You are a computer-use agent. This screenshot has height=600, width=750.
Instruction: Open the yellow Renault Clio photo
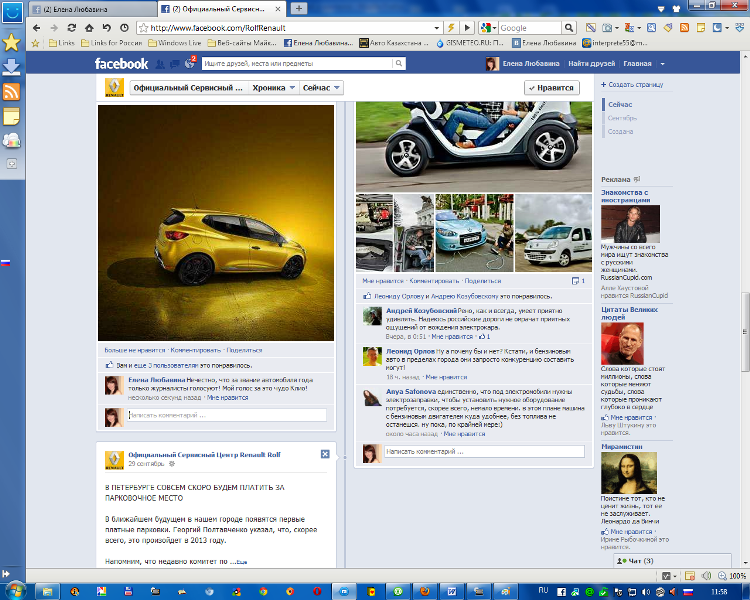(x=216, y=223)
